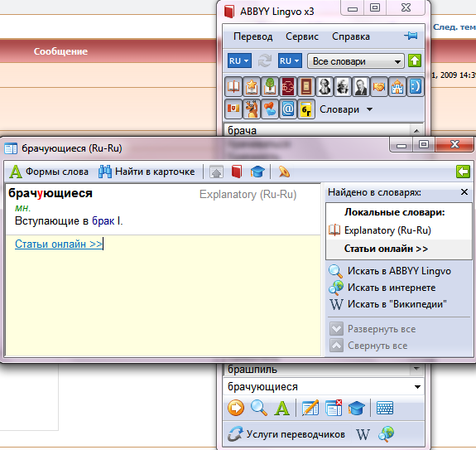Click the word list scrollbar down arrow
476x450 pixels.
[416, 369]
